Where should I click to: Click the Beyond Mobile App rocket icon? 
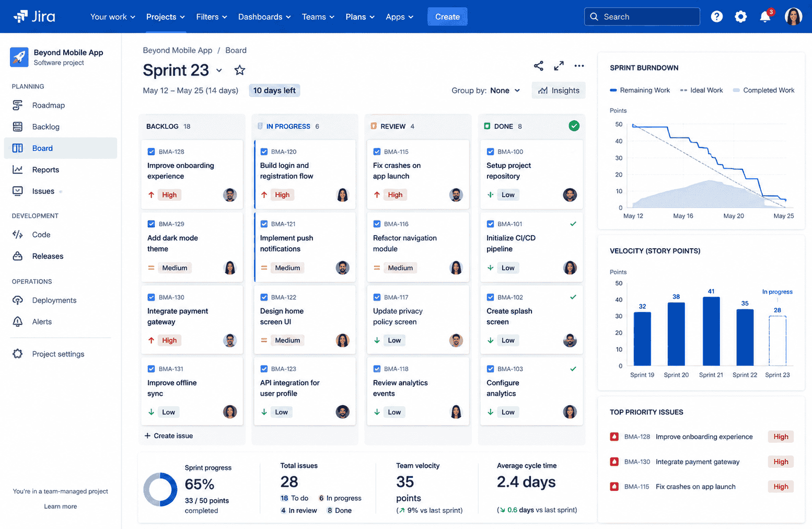coord(19,57)
